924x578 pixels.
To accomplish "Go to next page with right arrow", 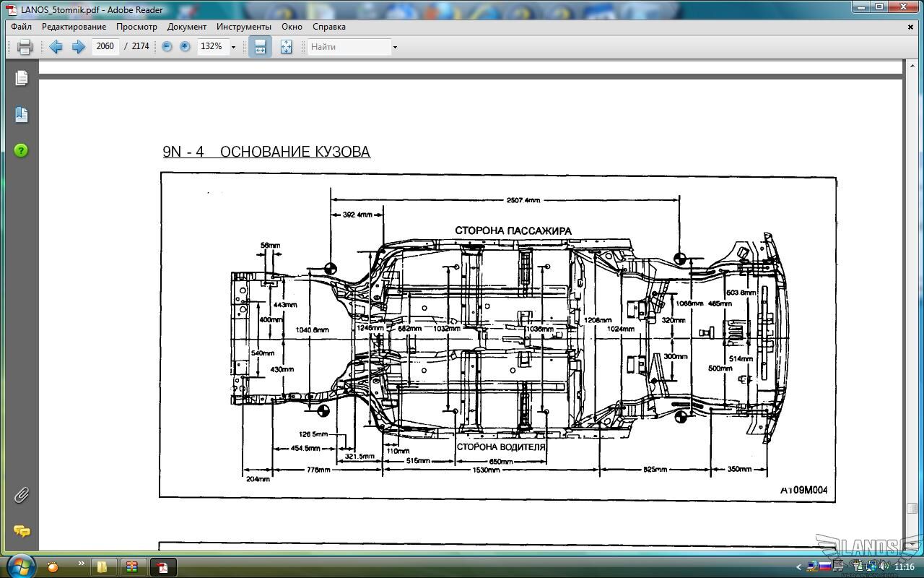I will tap(79, 47).
